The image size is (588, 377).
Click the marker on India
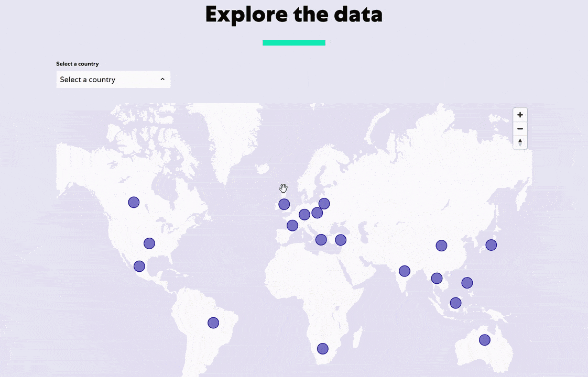(405, 271)
